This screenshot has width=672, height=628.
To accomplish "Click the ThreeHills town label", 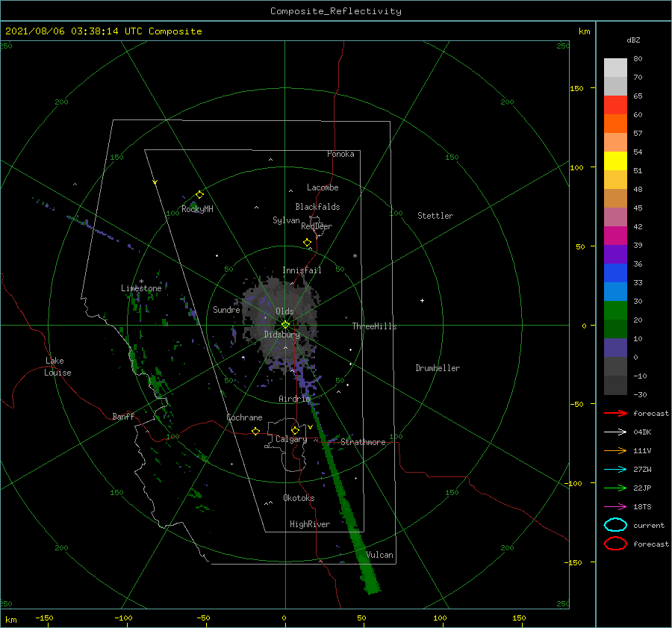I will coord(374,326).
